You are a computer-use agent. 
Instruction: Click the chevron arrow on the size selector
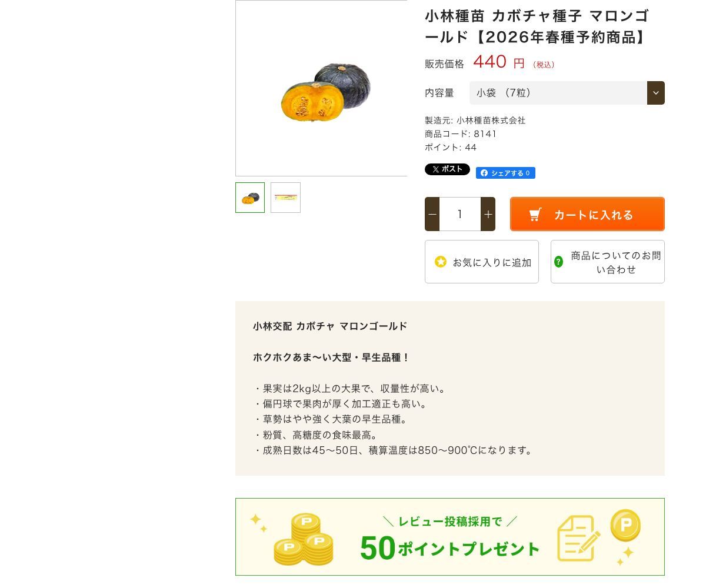coord(655,93)
